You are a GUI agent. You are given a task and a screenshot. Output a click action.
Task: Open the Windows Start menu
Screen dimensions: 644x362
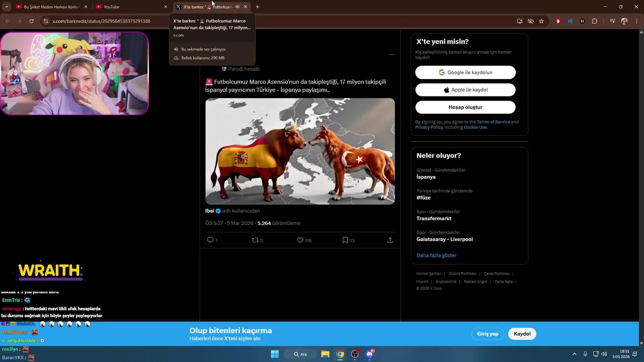click(275, 354)
